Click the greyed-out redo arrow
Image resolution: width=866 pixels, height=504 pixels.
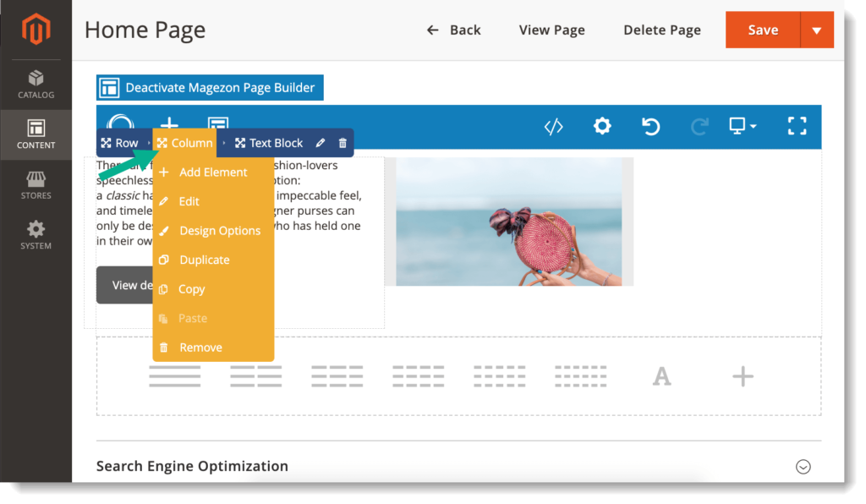(699, 126)
